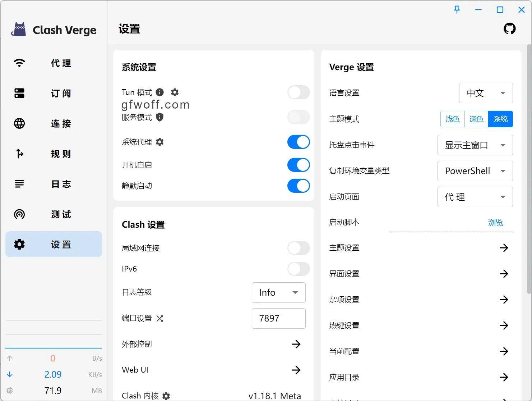Open 杂项设置 arrow
The image size is (532, 401).
[504, 300]
